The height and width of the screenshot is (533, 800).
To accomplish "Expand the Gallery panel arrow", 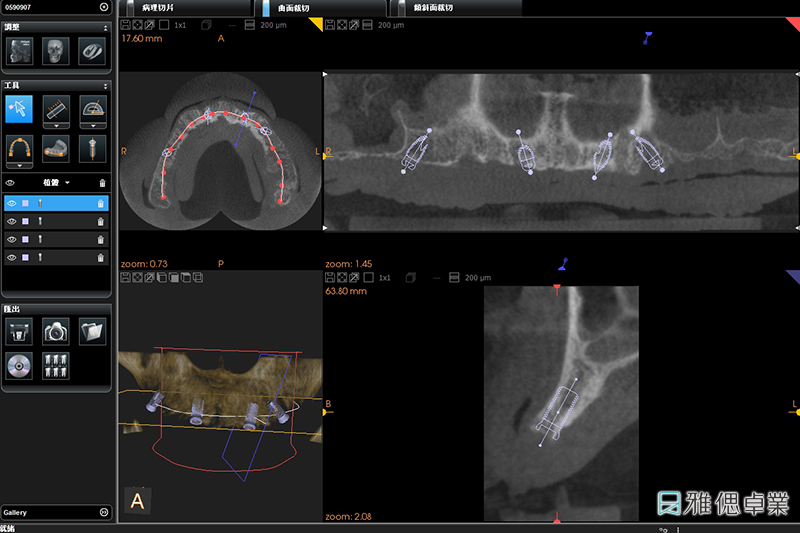I will tap(104, 512).
